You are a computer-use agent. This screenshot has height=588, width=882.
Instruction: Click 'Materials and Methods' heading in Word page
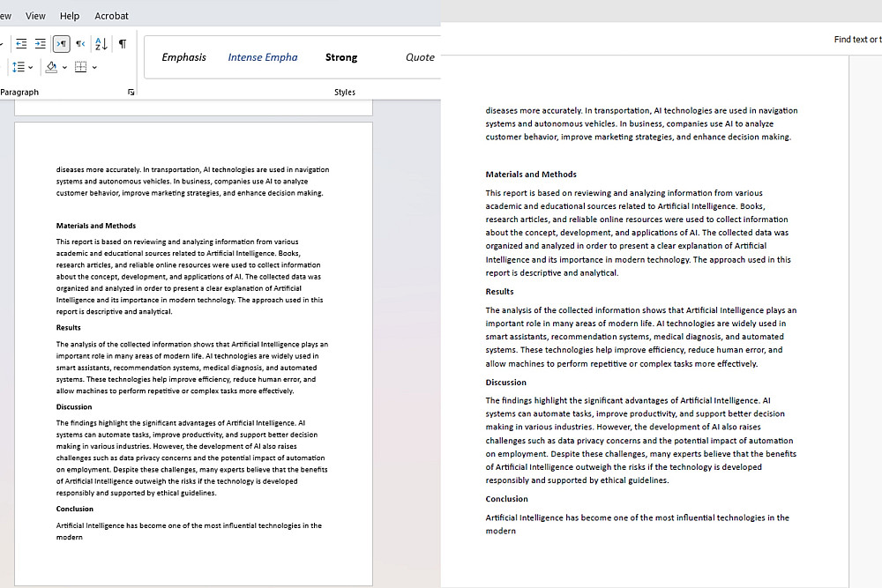(96, 226)
